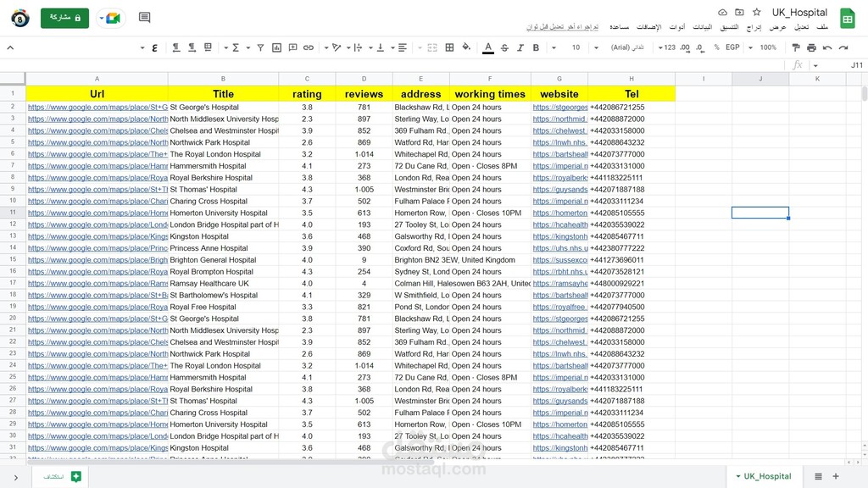868x488 pixels.
Task: Click the green مشاركة share button
Action: point(64,18)
